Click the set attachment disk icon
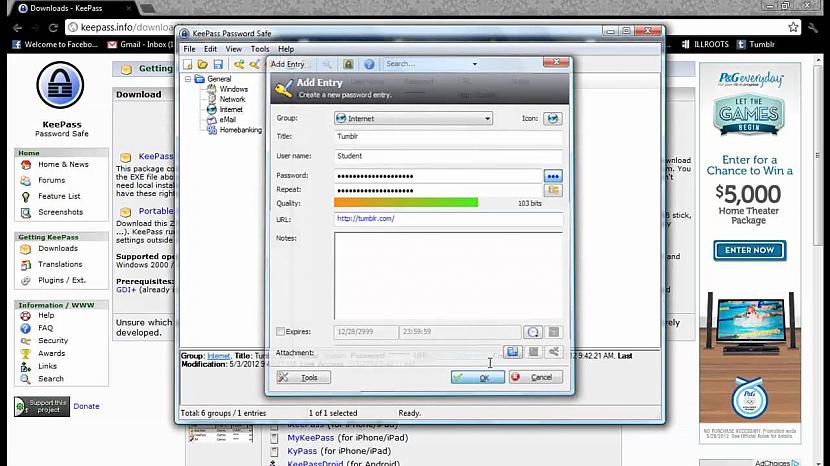The height and width of the screenshot is (466, 830). point(512,352)
